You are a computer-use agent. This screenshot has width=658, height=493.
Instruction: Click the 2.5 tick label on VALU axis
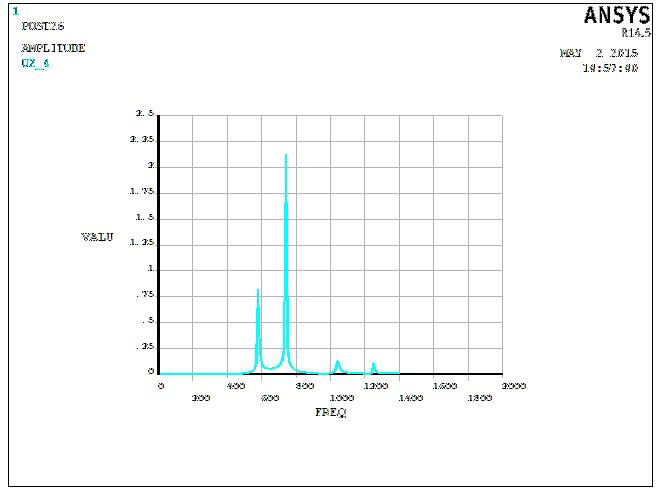coord(145,113)
